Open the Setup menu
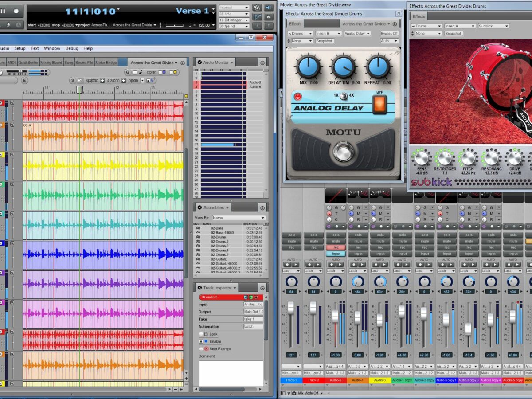This screenshot has height=399, width=532. coord(20,48)
